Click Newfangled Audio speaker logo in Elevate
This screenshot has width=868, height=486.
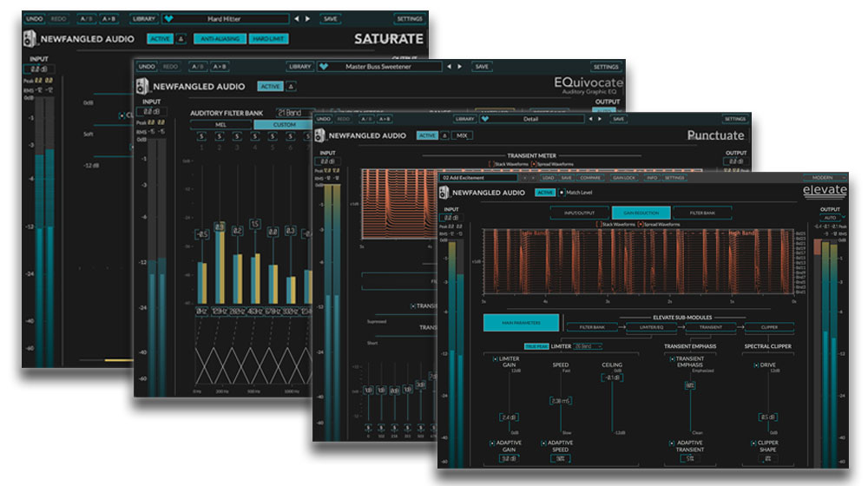click(444, 193)
